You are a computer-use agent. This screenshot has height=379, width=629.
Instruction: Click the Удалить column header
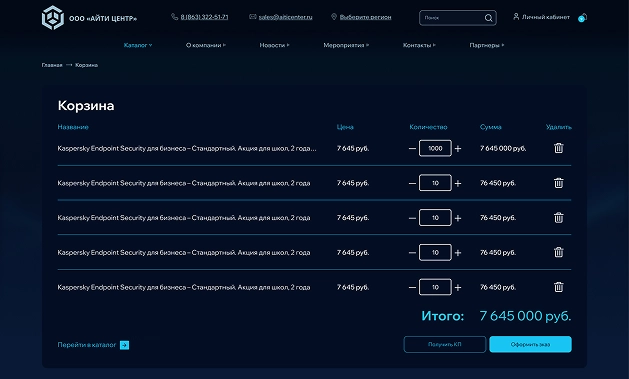point(559,127)
